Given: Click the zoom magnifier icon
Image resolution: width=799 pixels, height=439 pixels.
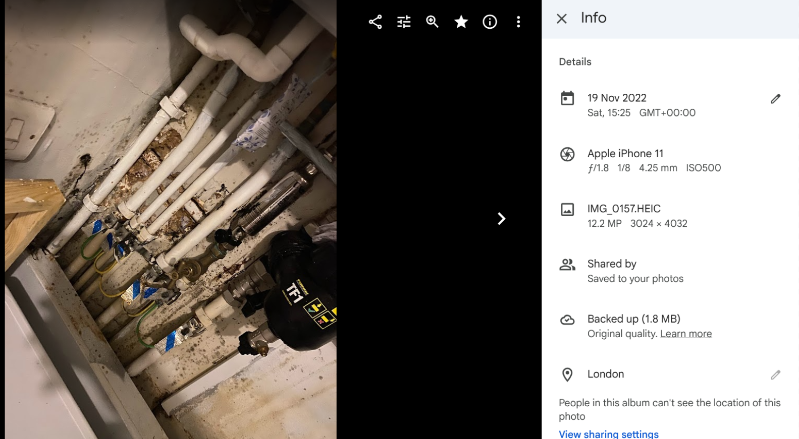Looking at the screenshot, I should click(433, 22).
